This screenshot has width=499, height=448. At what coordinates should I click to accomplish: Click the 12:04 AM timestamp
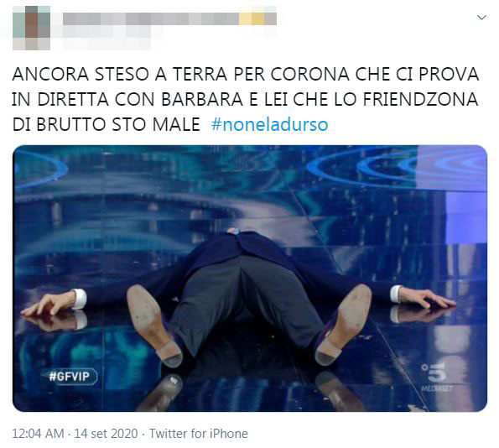pos(38,434)
